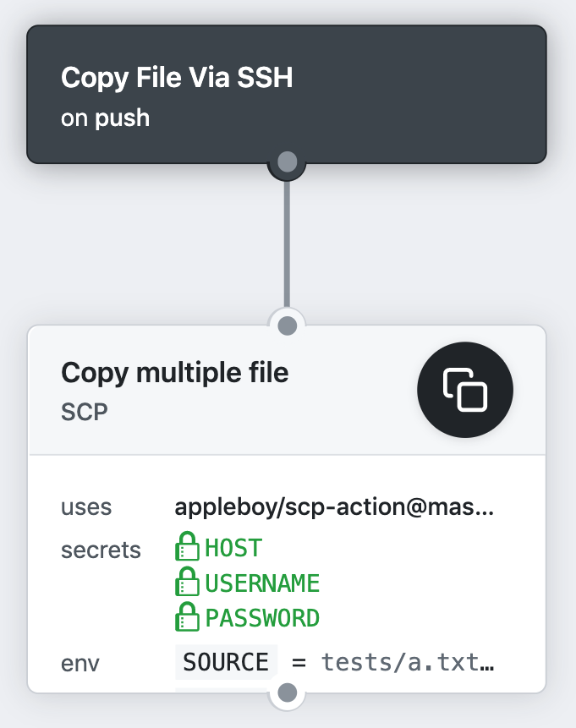Viewport: 576px width, 728px height.
Task: Select the HOST secret name
Action: pos(233,548)
